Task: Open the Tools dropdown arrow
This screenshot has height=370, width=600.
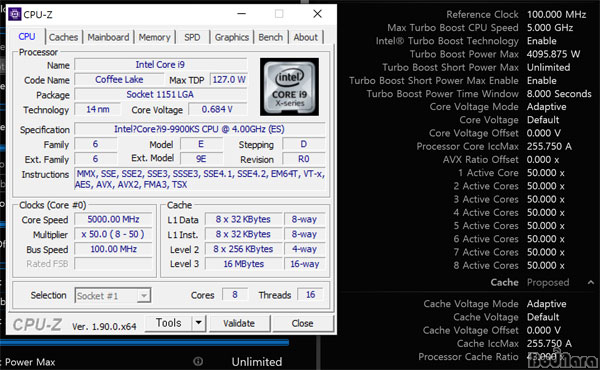Action: pyautogui.click(x=199, y=323)
